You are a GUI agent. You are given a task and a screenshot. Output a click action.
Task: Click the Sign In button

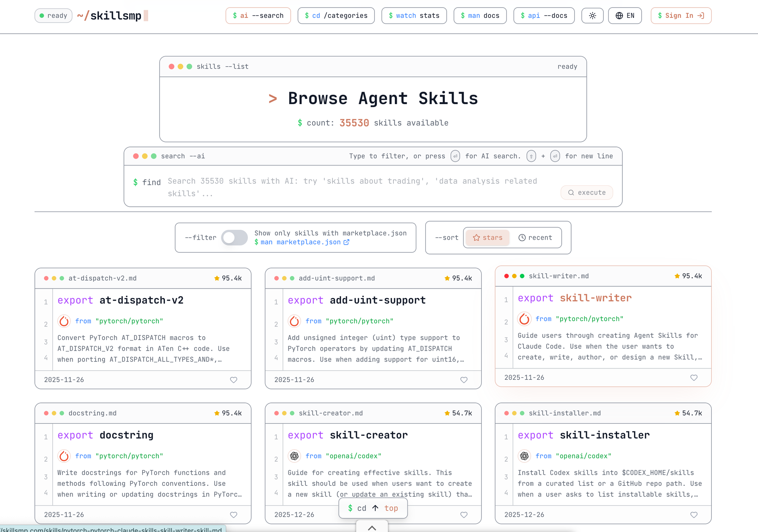point(681,16)
